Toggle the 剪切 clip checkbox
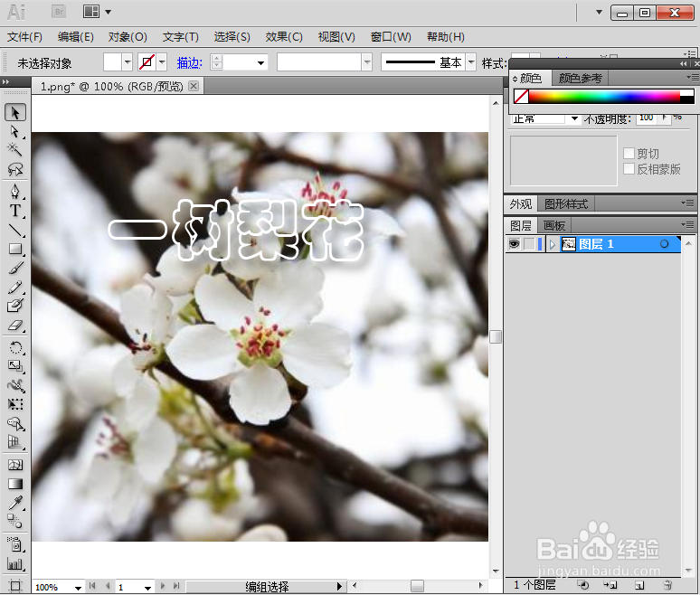700x595 pixels. [x=629, y=154]
